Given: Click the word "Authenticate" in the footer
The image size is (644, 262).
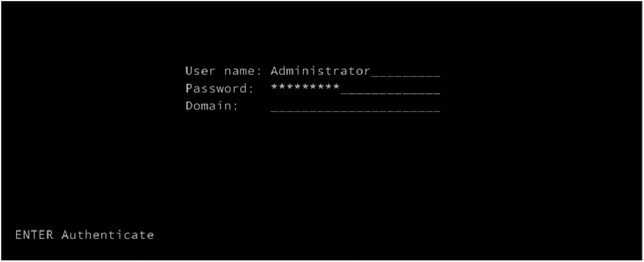Looking at the screenshot, I should click(108, 235).
